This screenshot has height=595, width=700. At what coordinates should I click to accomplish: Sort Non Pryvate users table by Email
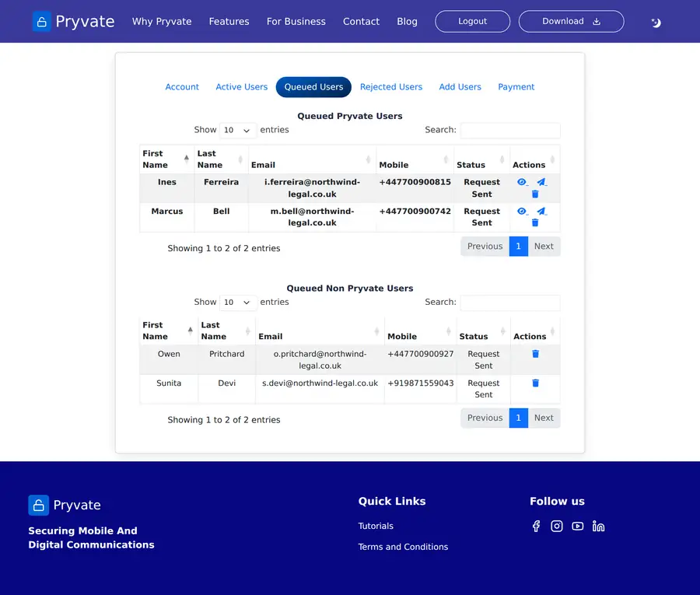point(320,331)
